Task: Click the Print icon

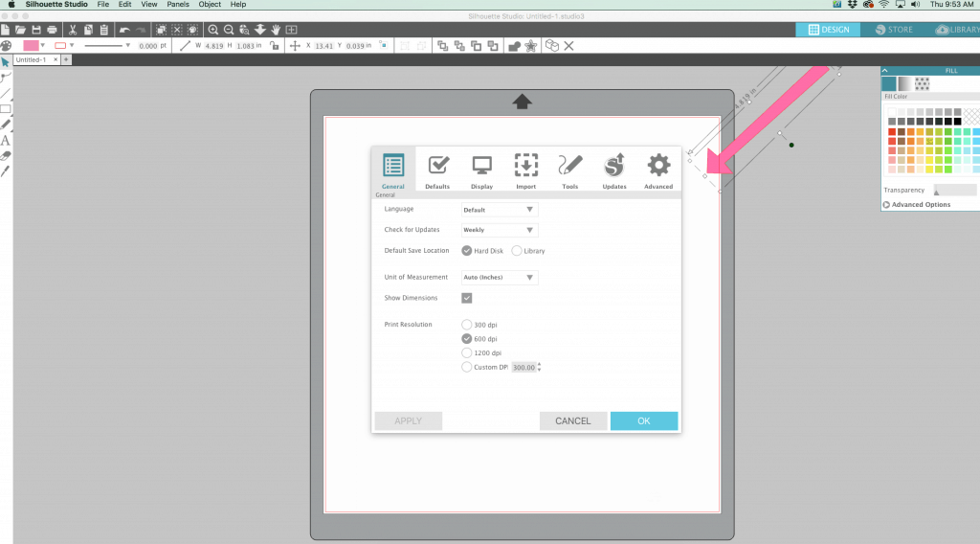Action: 52,30
